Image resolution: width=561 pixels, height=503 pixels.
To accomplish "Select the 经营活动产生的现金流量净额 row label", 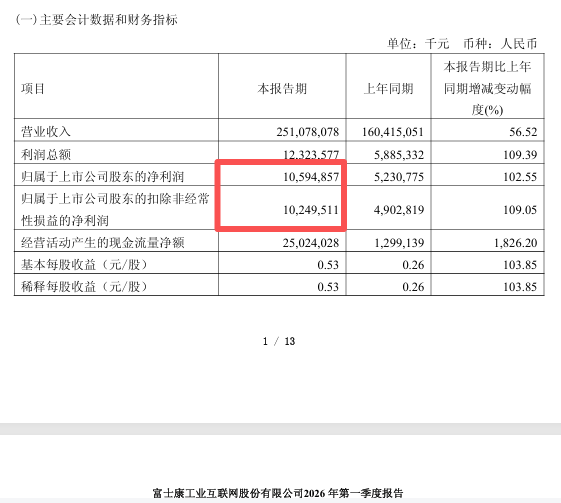I will click(103, 243).
